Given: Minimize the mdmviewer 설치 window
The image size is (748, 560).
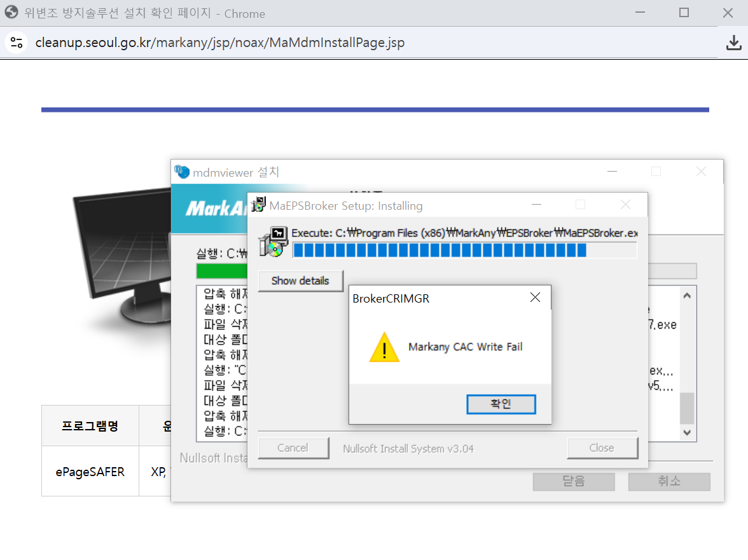Looking at the screenshot, I should pos(613,172).
